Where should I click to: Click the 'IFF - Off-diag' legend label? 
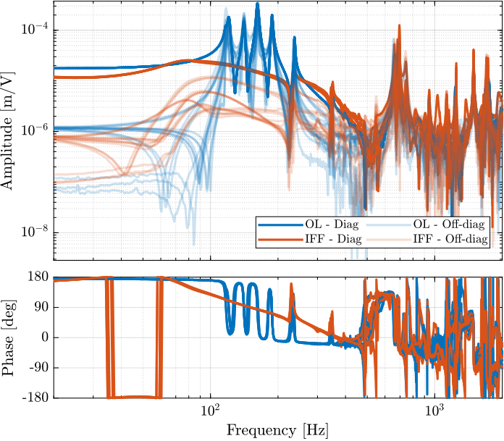(x=450, y=239)
